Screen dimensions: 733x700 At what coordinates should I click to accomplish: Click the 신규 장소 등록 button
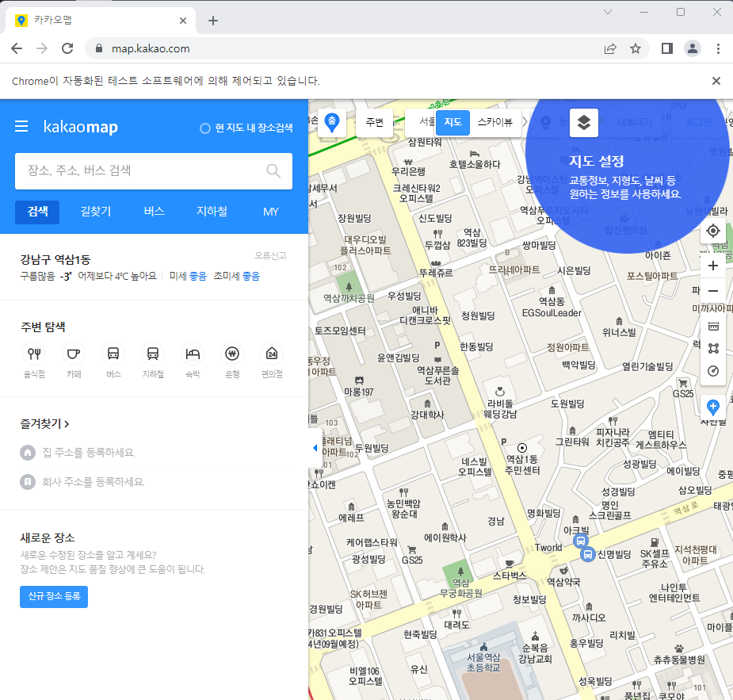[54, 596]
